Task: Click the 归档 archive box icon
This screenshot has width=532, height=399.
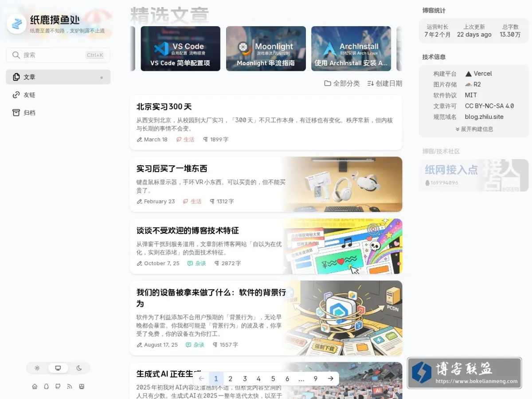Action: tap(16, 113)
